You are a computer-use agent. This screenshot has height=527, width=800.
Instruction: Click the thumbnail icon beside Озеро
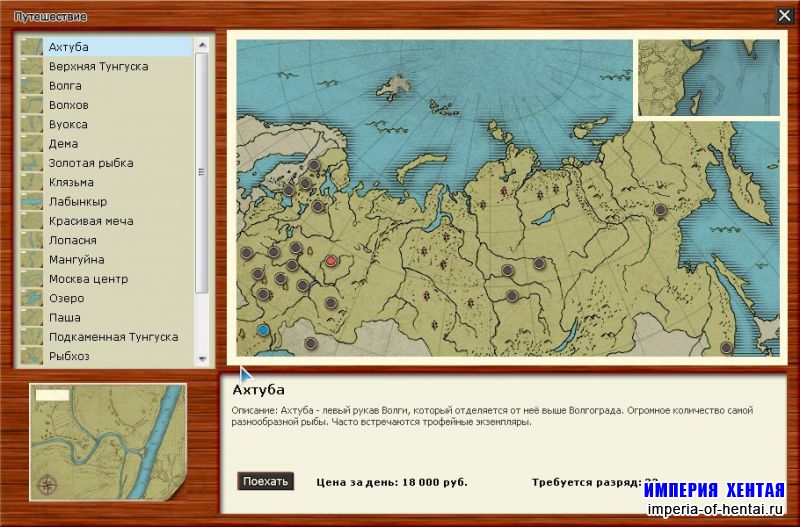tap(31, 298)
